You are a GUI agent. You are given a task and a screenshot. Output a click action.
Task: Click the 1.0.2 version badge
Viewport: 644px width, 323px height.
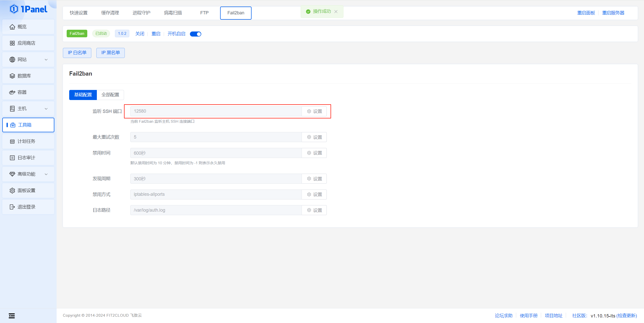pos(122,34)
